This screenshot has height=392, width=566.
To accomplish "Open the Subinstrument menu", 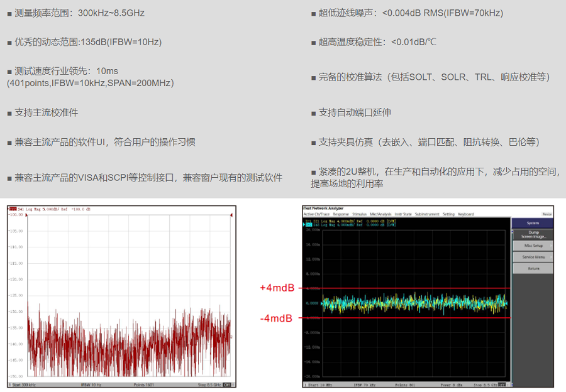I will (x=427, y=214).
